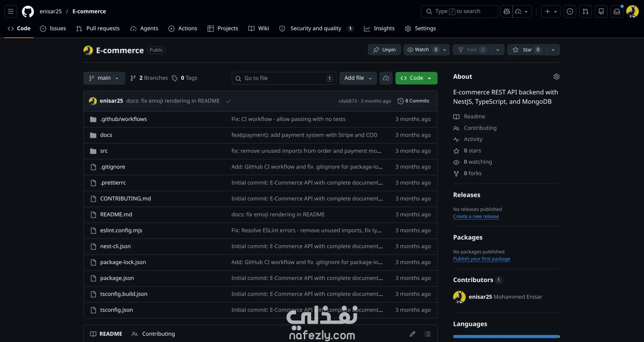
Task: Open the green Code dropdown
Action: (x=416, y=78)
